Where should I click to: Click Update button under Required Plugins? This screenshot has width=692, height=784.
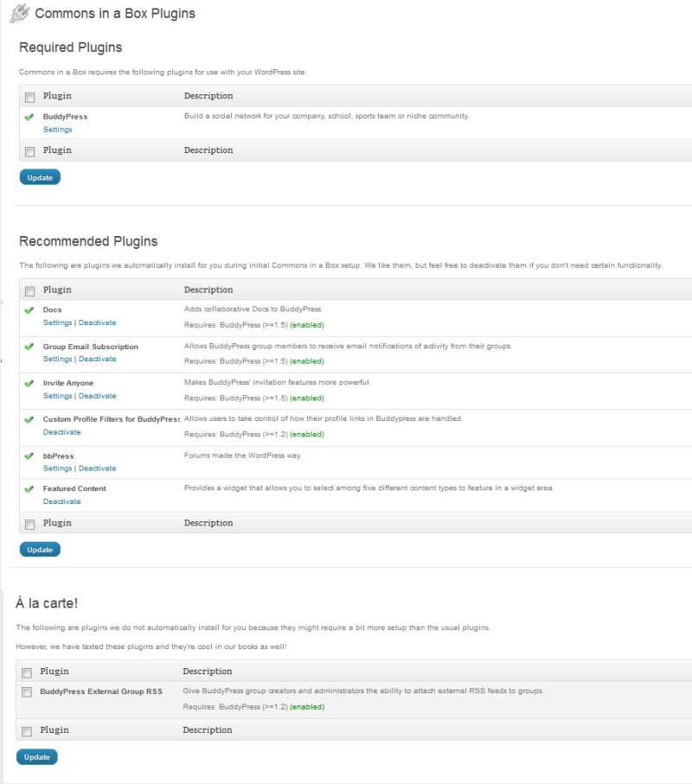point(40,177)
